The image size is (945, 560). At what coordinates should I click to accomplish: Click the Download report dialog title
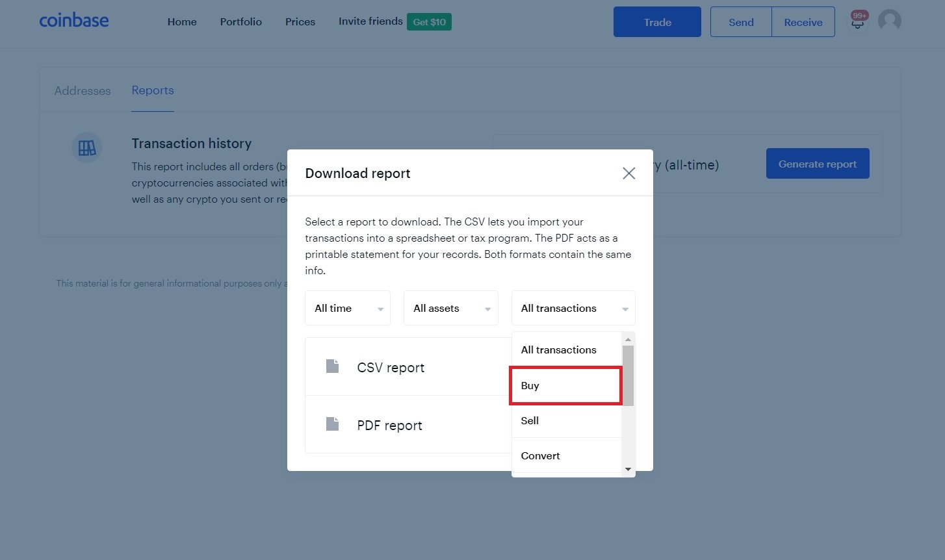point(357,173)
